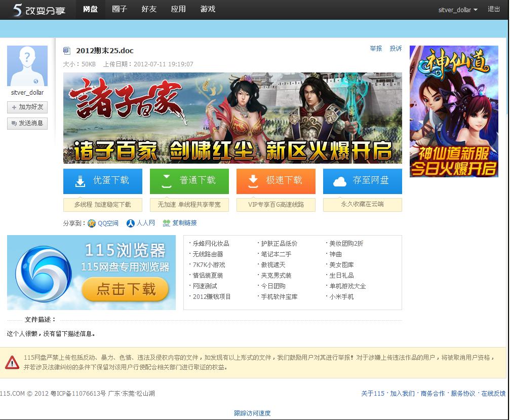The height and width of the screenshot is (420, 510).
Task: Open 神曲 link
Action: (x=335, y=254)
